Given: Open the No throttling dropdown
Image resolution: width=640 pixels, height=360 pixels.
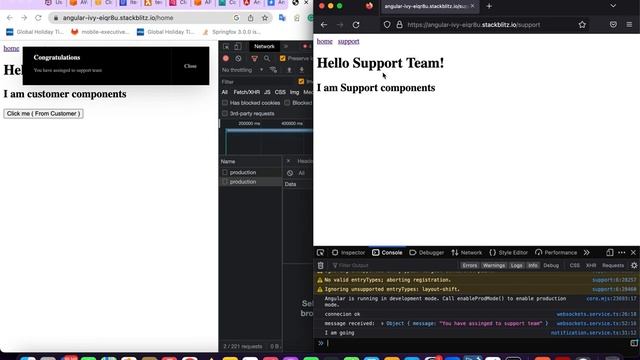Looking at the screenshot, I should tap(243, 70).
